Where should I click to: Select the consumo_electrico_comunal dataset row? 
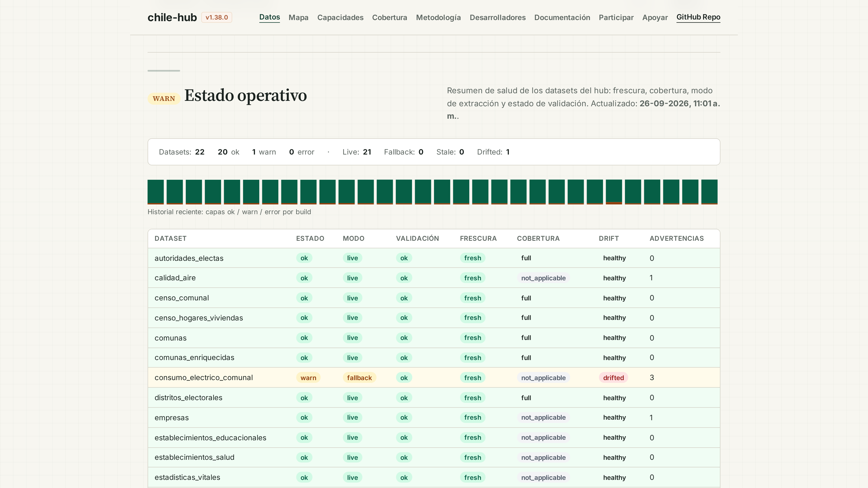click(434, 378)
